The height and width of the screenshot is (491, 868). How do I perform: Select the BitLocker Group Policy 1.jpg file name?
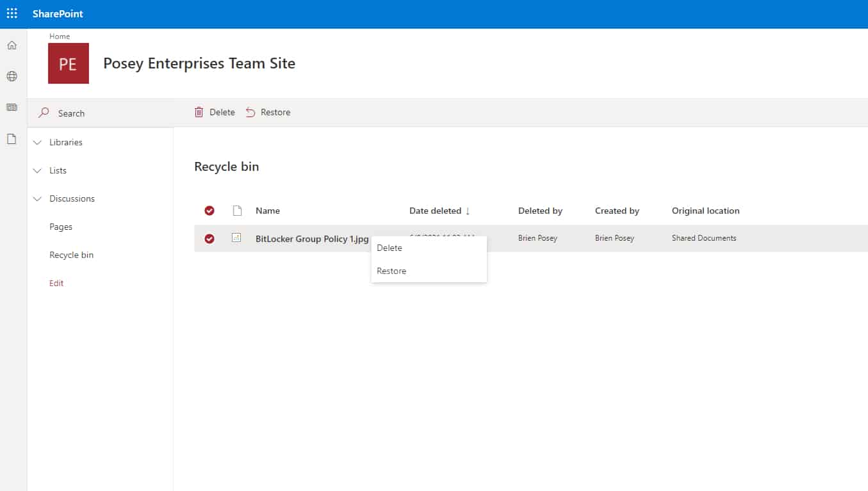tap(312, 239)
